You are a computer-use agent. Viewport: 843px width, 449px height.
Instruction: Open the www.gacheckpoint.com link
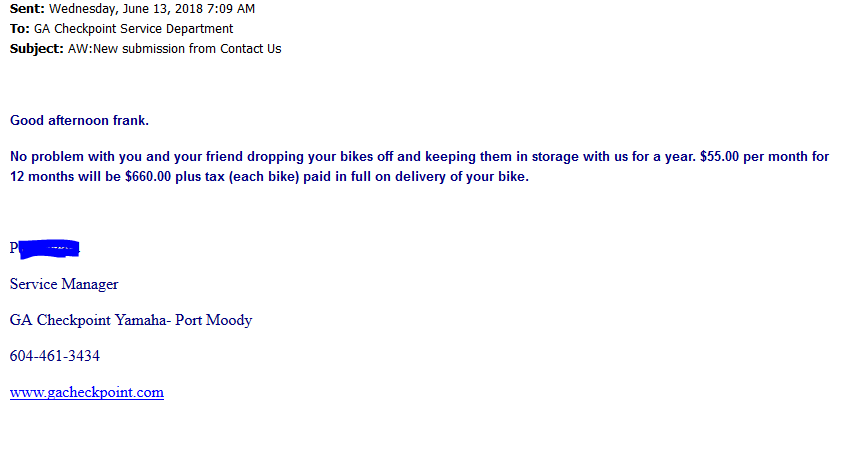pyautogui.click(x=87, y=393)
